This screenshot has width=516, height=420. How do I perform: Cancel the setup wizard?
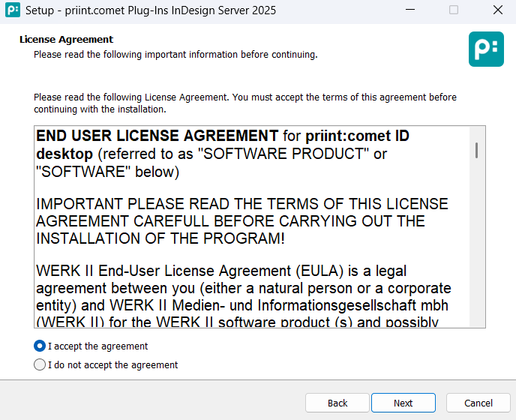(478, 403)
